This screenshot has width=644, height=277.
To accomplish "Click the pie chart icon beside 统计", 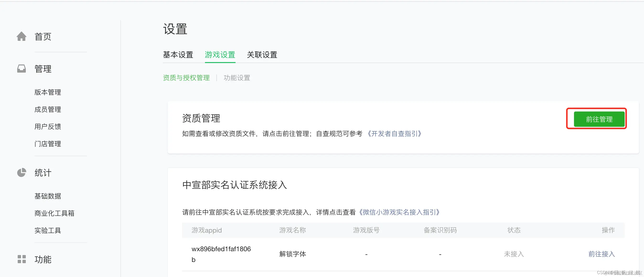I will [21, 172].
